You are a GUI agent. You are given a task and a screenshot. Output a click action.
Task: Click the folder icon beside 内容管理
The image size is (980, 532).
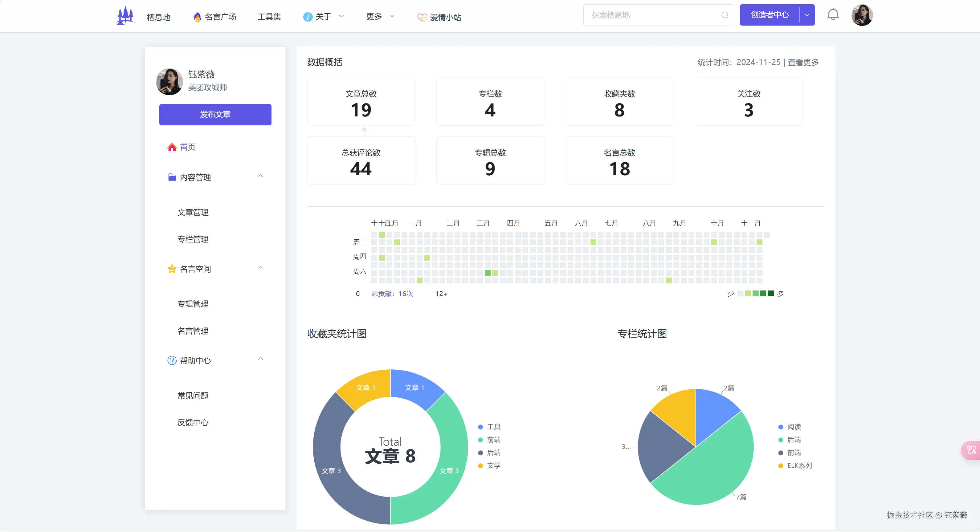coord(172,177)
